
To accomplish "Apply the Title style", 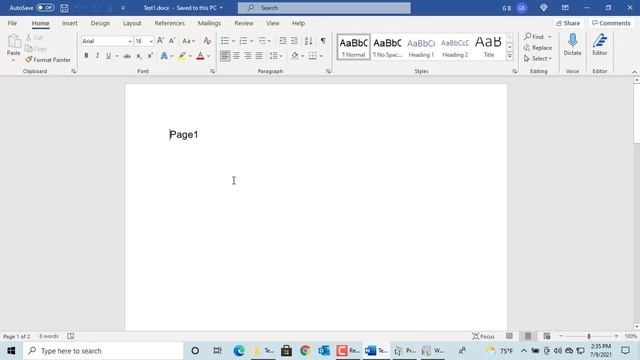I will point(489,47).
